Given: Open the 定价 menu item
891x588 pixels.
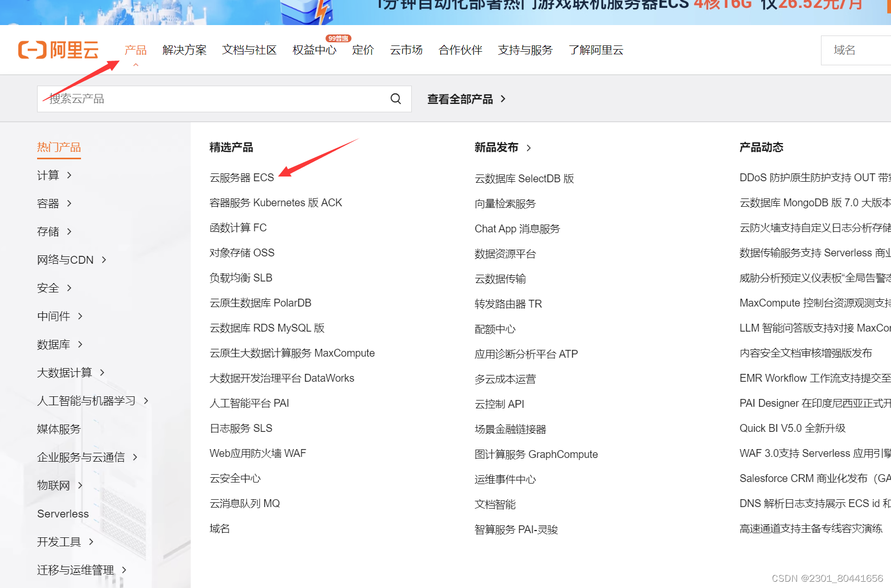Looking at the screenshot, I should coord(363,50).
